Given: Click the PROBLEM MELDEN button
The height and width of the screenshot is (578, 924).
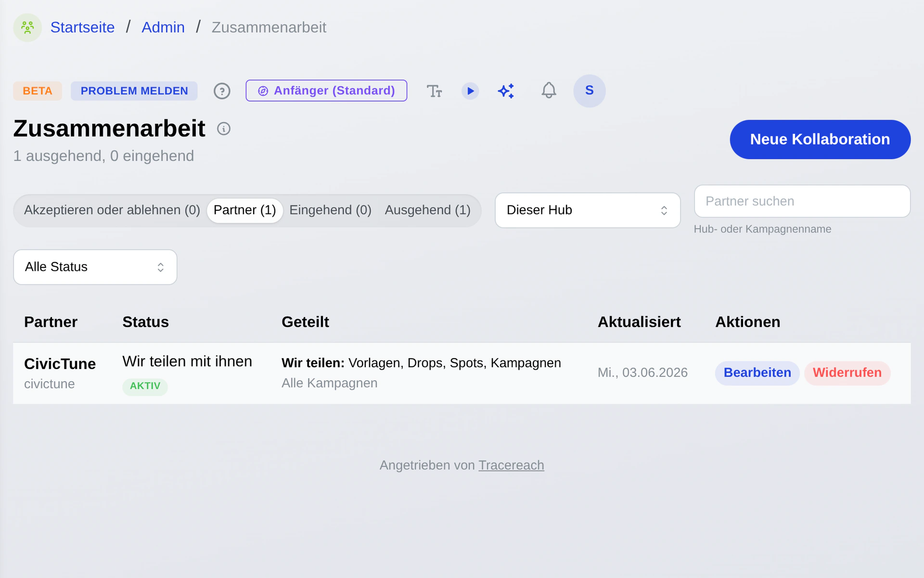Looking at the screenshot, I should click(x=134, y=91).
